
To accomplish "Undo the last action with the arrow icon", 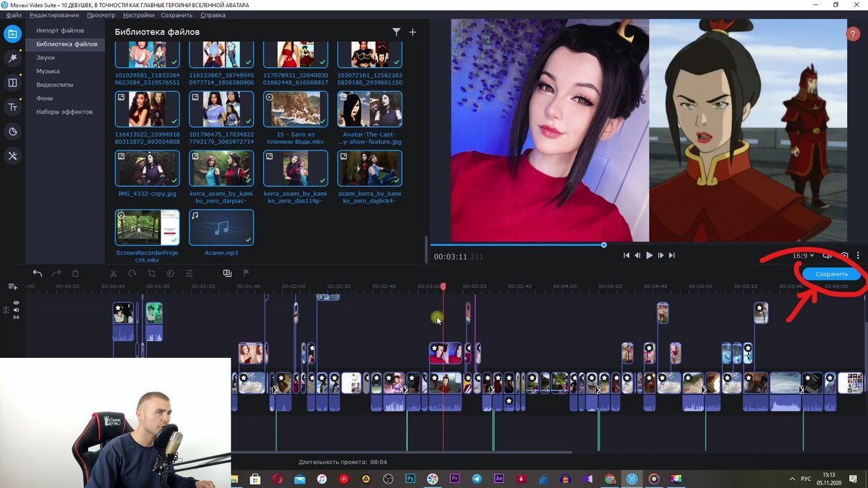I will pyautogui.click(x=38, y=273).
